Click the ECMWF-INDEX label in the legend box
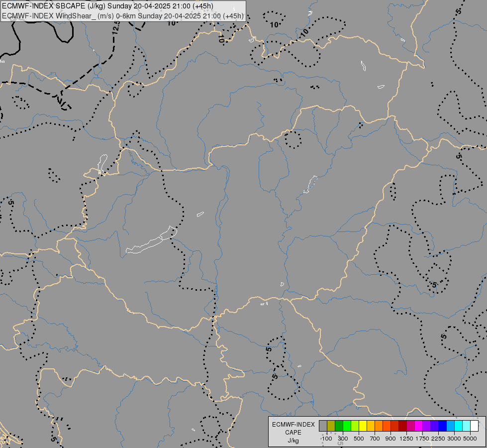The width and height of the screenshot is (487, 448). (x=293, y=425)
